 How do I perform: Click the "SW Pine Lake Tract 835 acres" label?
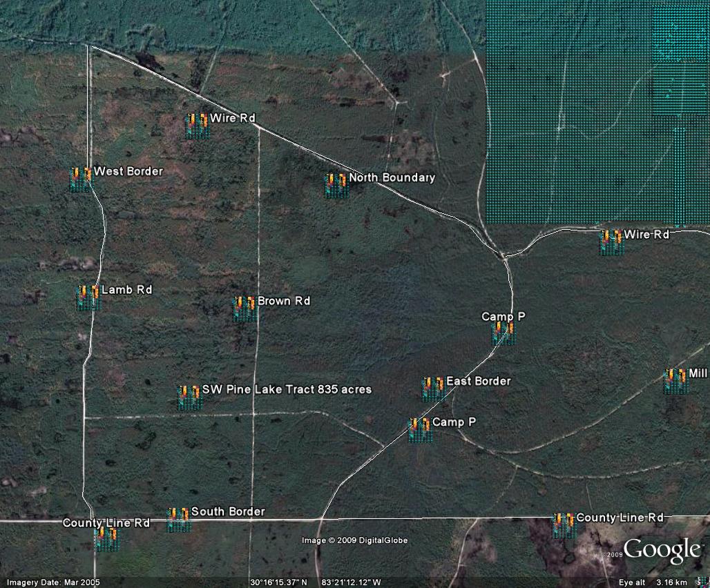coord(287,390)
